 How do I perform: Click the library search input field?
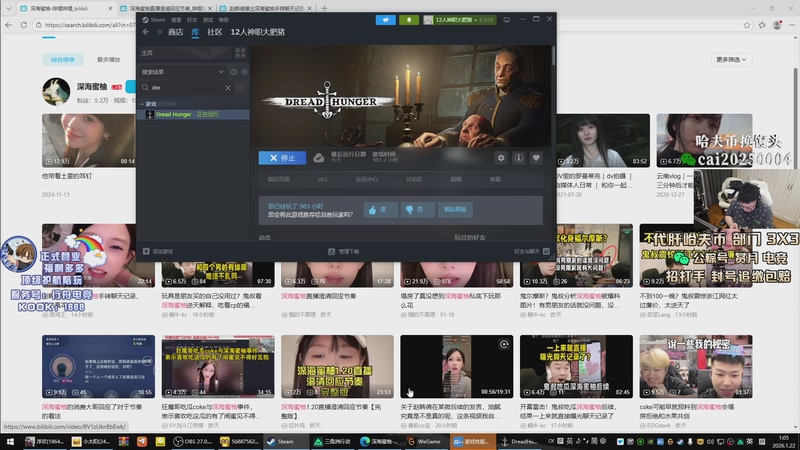pyautogui.click(x=187, y=88)
